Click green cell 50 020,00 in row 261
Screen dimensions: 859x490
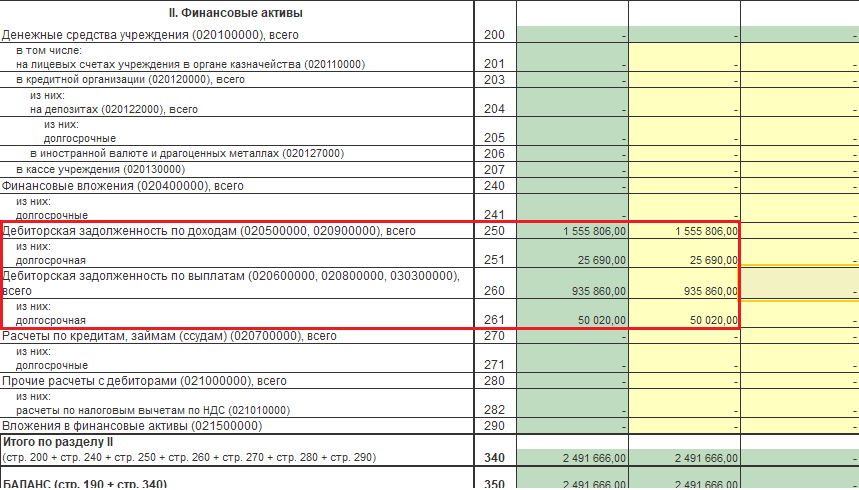point(572,314)
